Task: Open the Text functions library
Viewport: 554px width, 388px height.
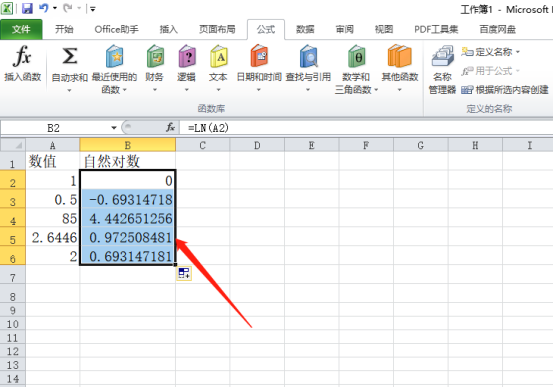Action: [218, 56]
